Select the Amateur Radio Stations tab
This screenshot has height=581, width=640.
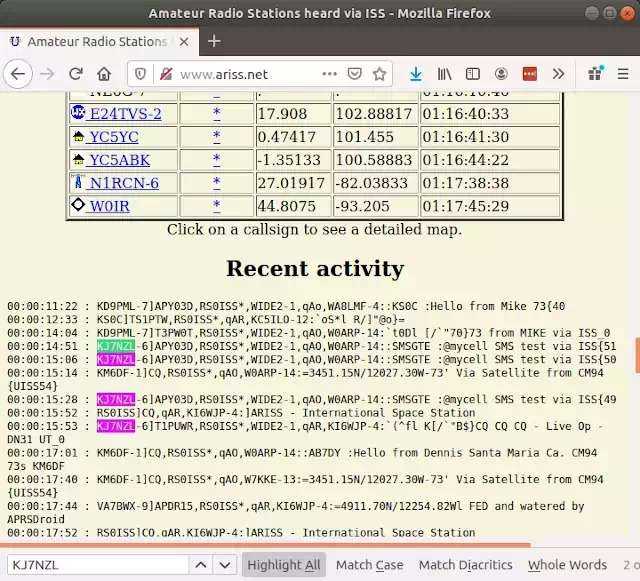(95, 41)
